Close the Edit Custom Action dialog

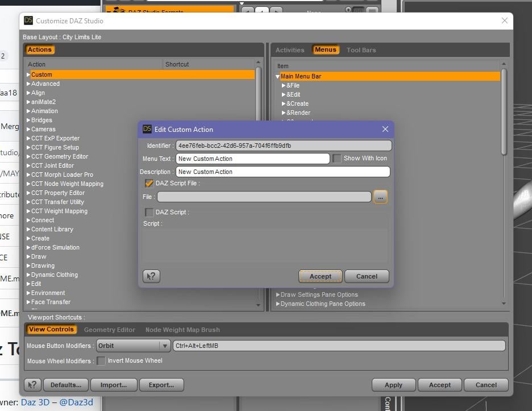(x=385, y=129)
